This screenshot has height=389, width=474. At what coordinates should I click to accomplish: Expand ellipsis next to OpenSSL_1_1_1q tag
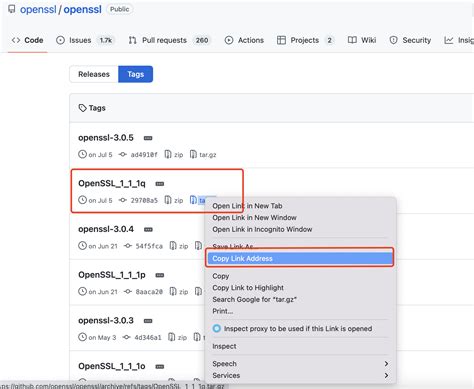pyautogui.click(x=160, y=184)
